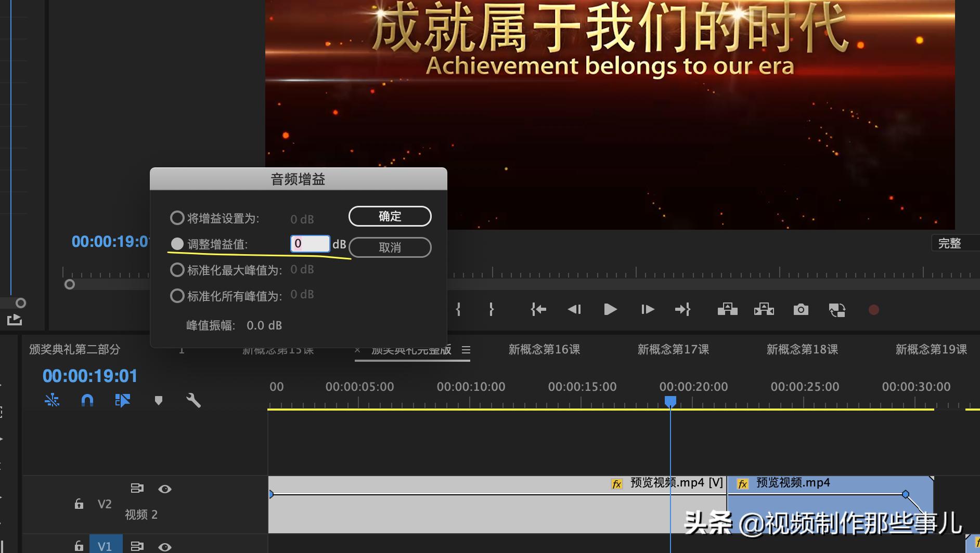Screen dimensions: 980x553
Task: Expand the V2 track header options
Action: (137, 488)
